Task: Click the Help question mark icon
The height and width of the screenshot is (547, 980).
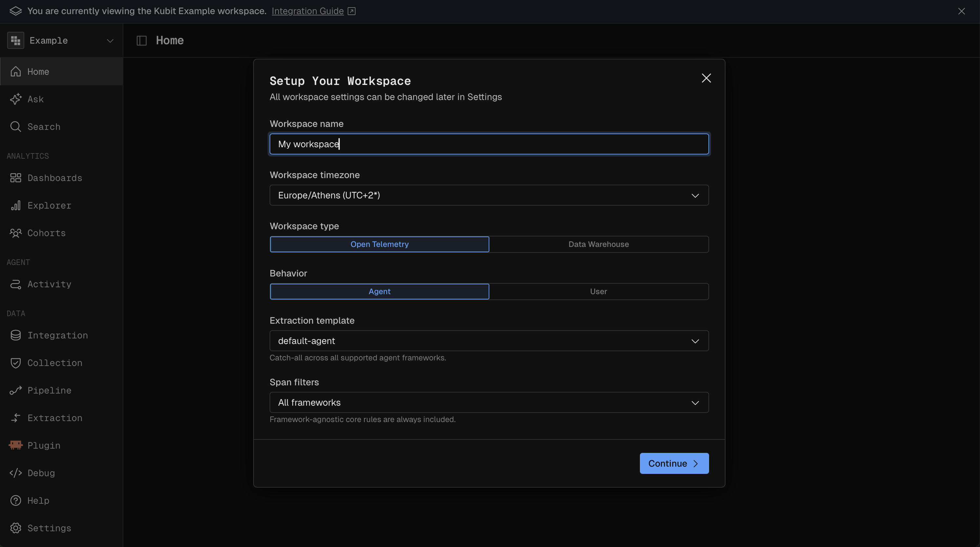Action: [16, 500]
